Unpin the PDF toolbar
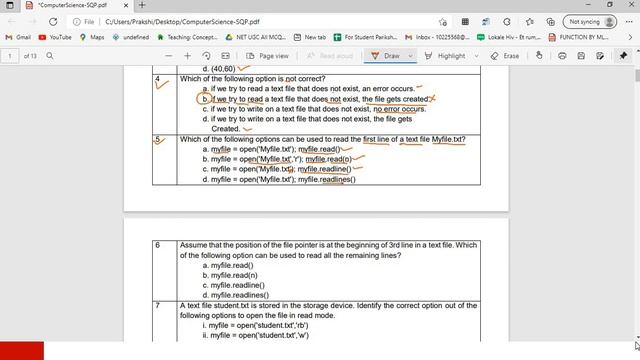The width and height of the screenshot is (640, 360). click(x=623, y=56)
